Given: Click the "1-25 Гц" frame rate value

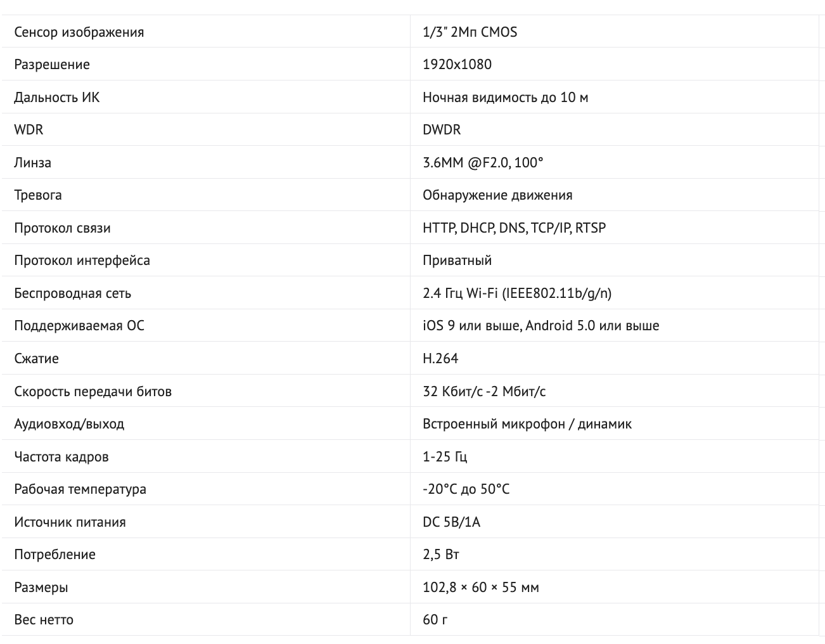Looking at the screenshot, I should click(x=445, y=457).
